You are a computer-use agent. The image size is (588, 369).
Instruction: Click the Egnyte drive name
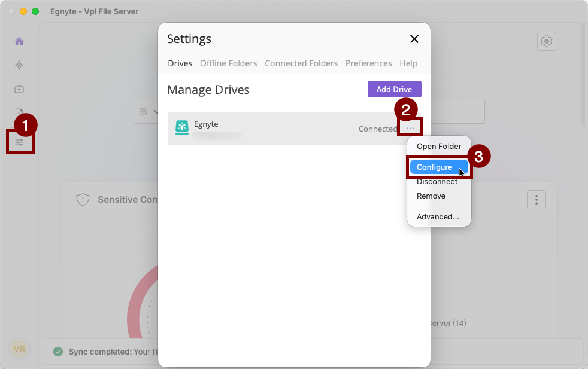(x=206, y=124)
